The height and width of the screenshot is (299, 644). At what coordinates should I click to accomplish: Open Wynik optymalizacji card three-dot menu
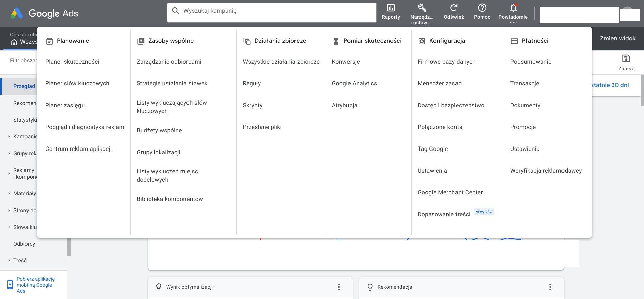click(x=339, y=287)
